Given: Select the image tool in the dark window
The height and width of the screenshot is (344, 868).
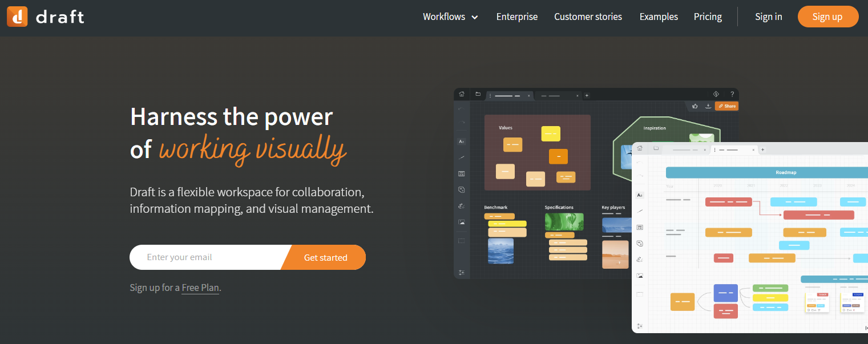Looking at the screenshot, I should (462, 222).
